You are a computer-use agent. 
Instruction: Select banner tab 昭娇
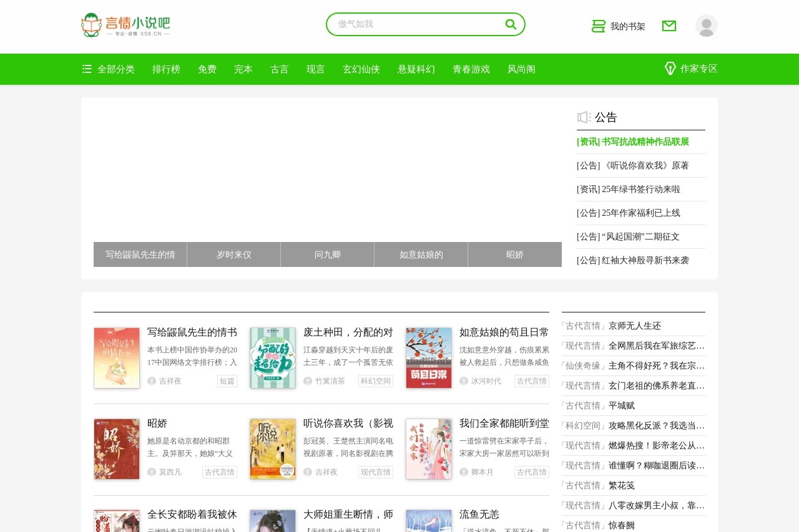coord(515,254)
